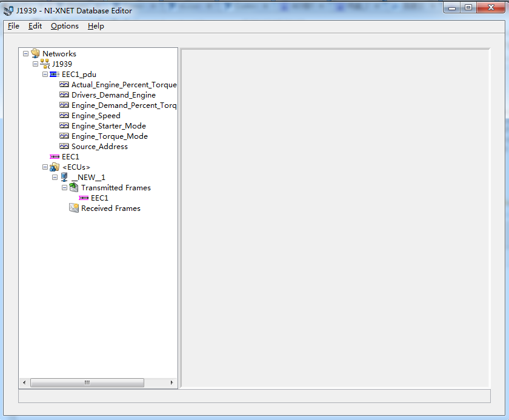Select the J1939 cluster label
The image size is (509, 420).
pyautogui.click(x=62, y=64)
